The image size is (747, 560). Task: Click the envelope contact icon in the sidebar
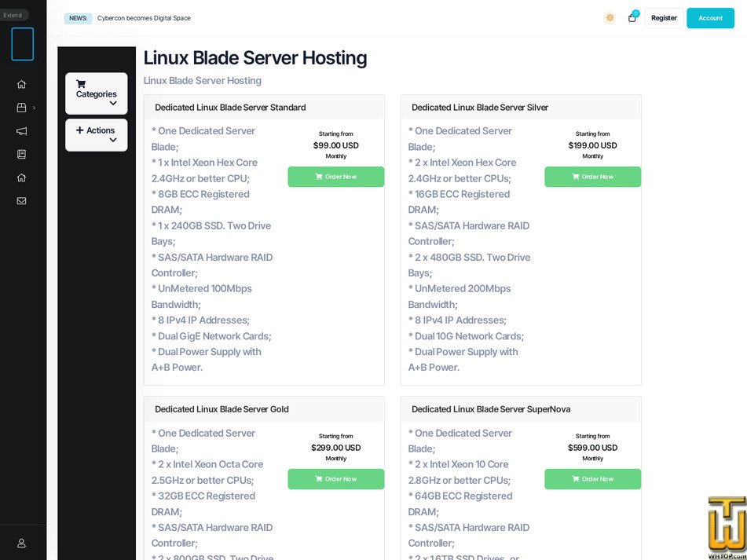coord(21,200)
